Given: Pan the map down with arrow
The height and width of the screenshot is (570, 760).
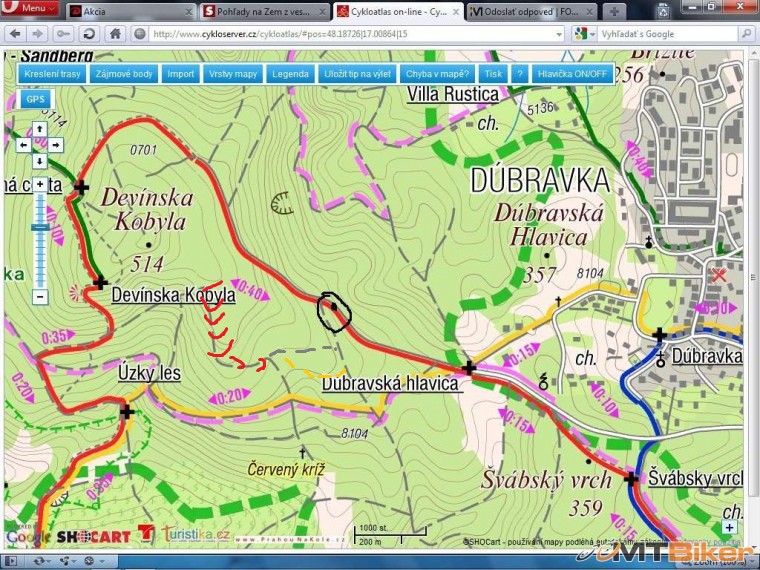Looking at the screenshot, I should (x=39, y=161).
